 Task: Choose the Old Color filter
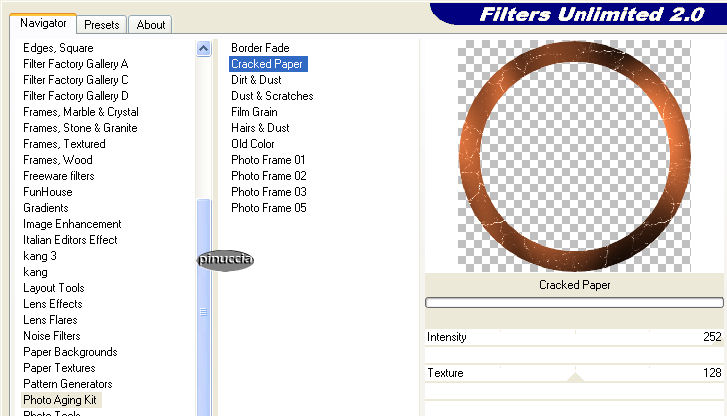(253, 144)
